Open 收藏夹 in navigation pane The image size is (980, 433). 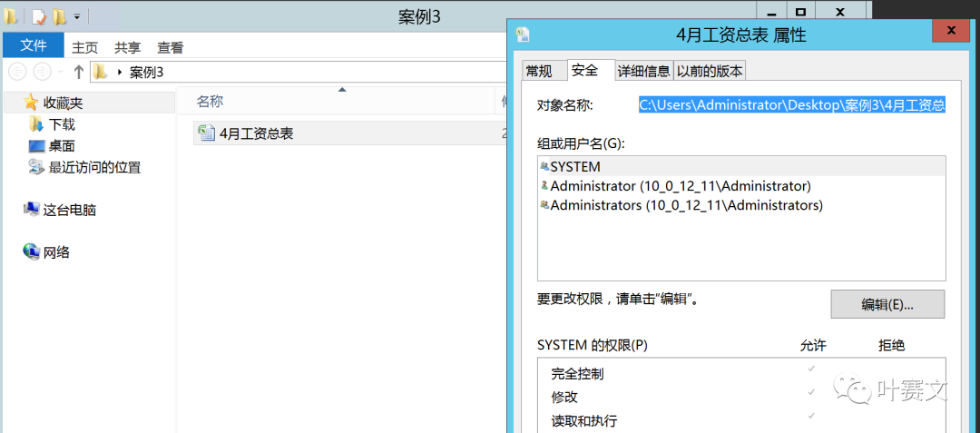(x=63, y=103)
